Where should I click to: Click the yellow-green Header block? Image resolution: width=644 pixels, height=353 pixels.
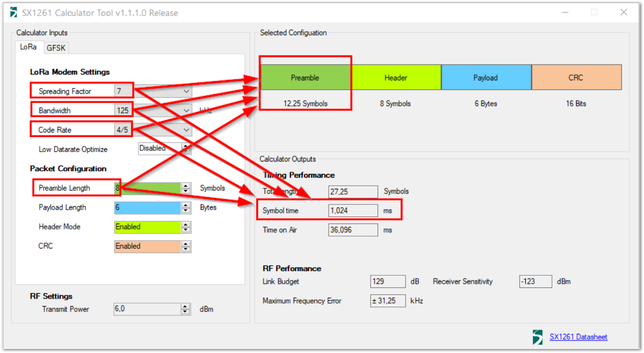coord(396,78)
